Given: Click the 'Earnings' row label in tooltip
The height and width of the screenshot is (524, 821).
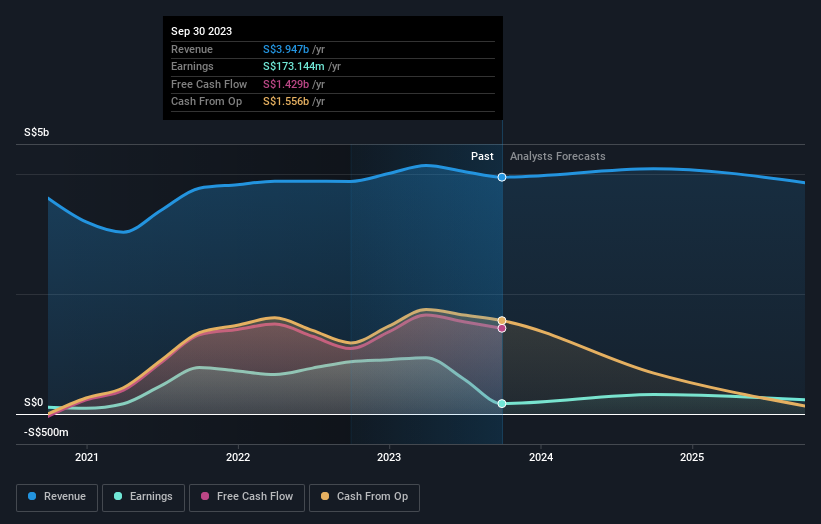Looking at the screenshot, I should (x=192, y=66).
